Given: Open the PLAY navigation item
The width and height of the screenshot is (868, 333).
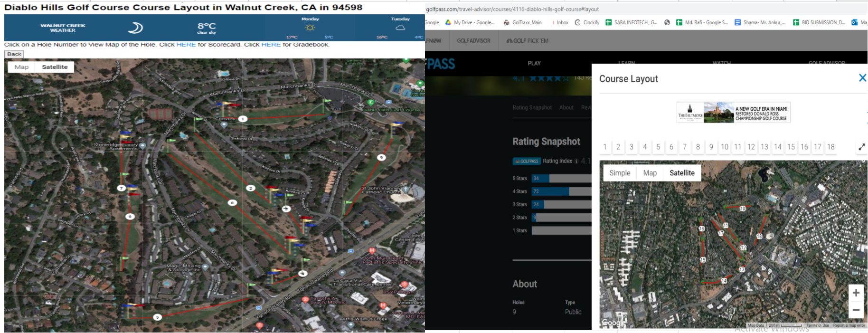Looking at the screenshot, I should [534, 63].
